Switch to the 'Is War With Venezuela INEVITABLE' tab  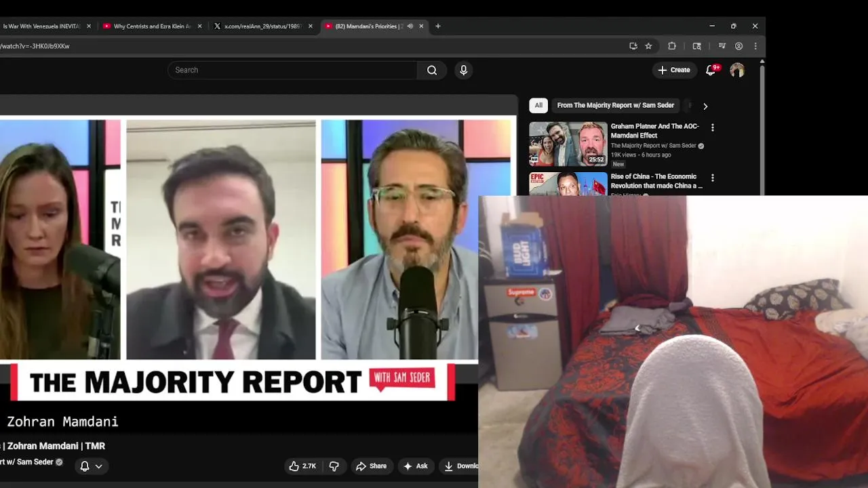[x=41, y=26]
